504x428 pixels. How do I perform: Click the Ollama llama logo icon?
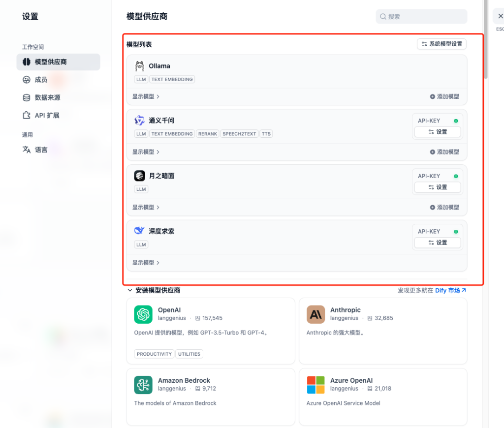tap(139, 66)
